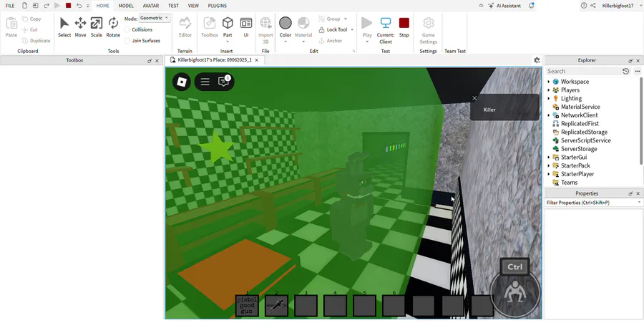Expand the Workspace tree node
Image resolution: width=644 pixels, height=333 pixels.
click(549, 82)
